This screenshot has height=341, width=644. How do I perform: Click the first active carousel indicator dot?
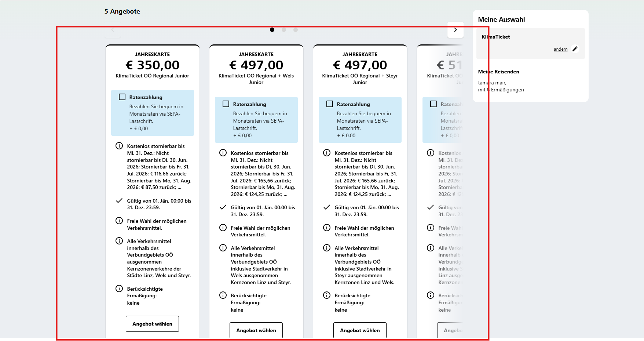(x=272, y=30)
